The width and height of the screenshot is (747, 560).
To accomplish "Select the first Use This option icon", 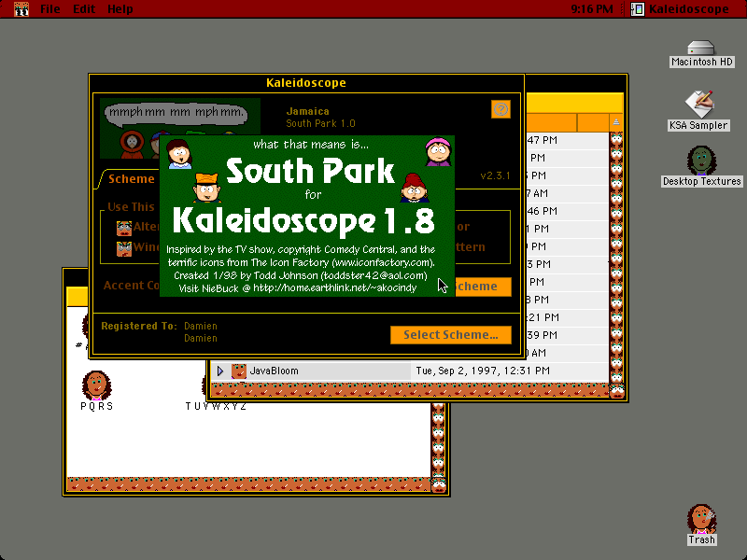I will [x=124, y=228].
